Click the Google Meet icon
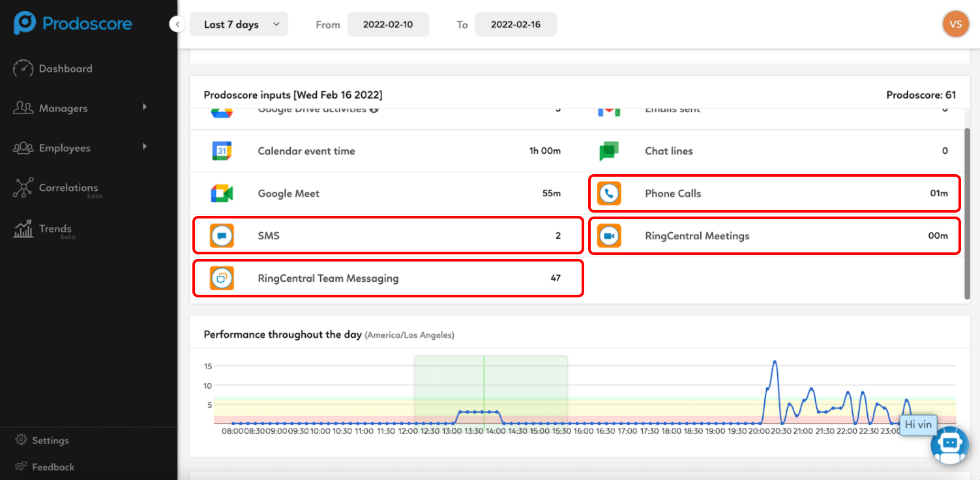 pos(222,194)
